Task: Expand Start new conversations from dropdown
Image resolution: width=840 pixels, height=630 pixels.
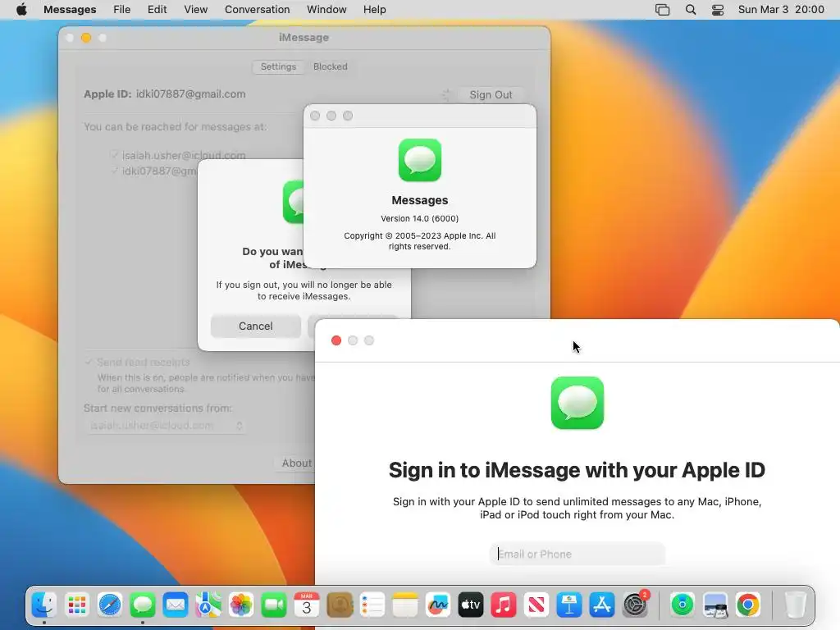Action: click(165, 426)
